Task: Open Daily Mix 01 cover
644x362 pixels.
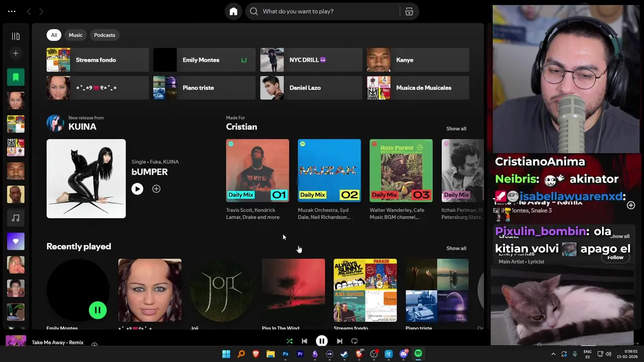Action: click(258, 170)
